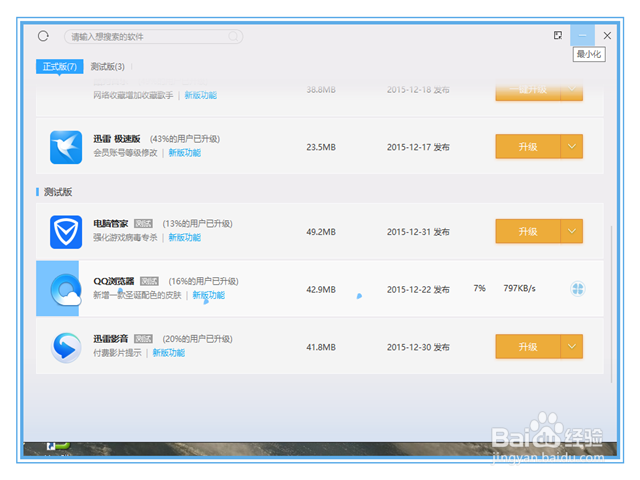Click the 电脑管家 shield icon
This screenshot has height=480, width=640.
point(66,232)
